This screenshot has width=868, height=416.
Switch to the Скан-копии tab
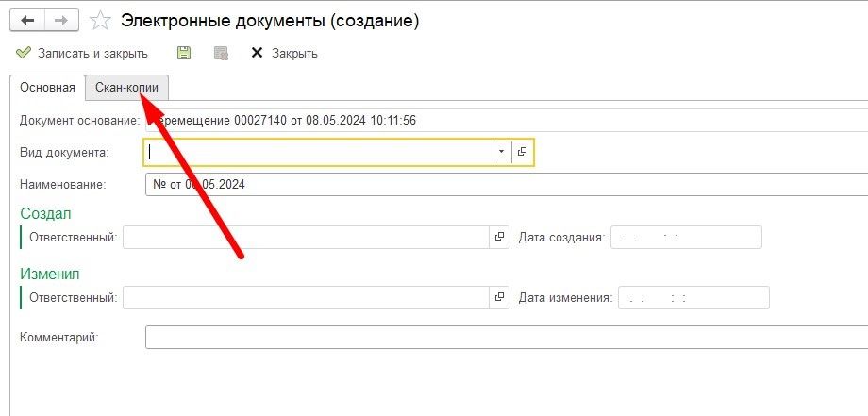(x=126, y=88)
